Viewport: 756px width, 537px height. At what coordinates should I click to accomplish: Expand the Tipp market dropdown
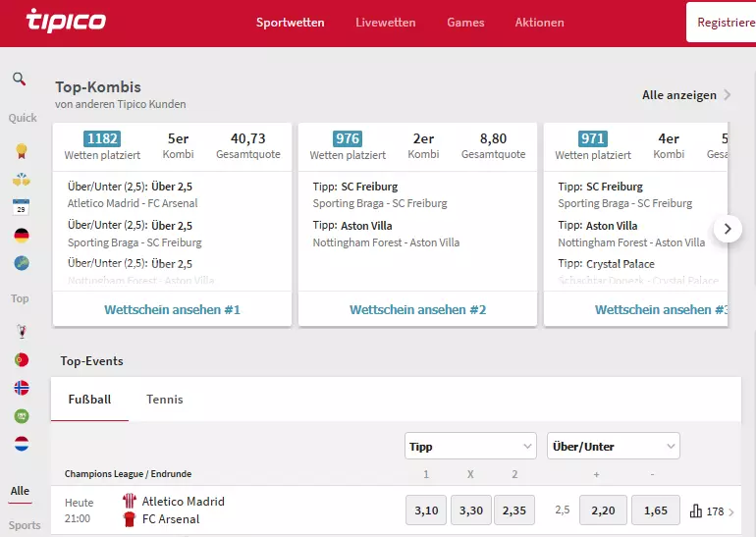click(x=470, y=447)
